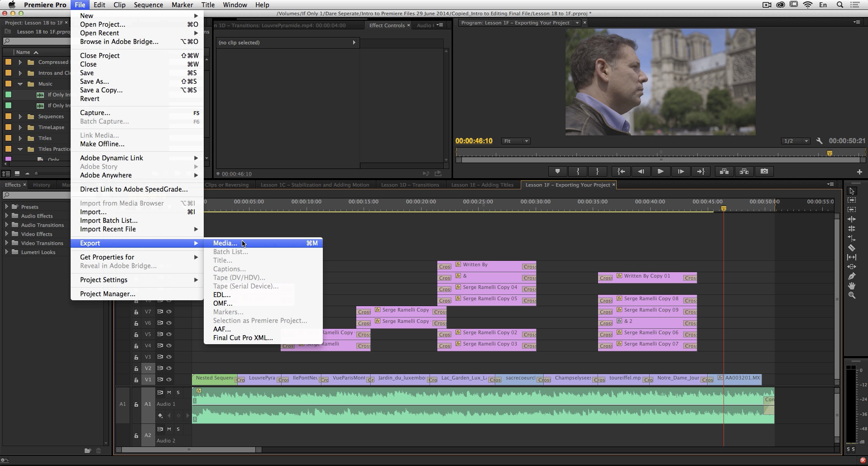Toggle V4 track visibility eye
The width and height of the screenshot is (868, 466).
(x=169, y=346)
